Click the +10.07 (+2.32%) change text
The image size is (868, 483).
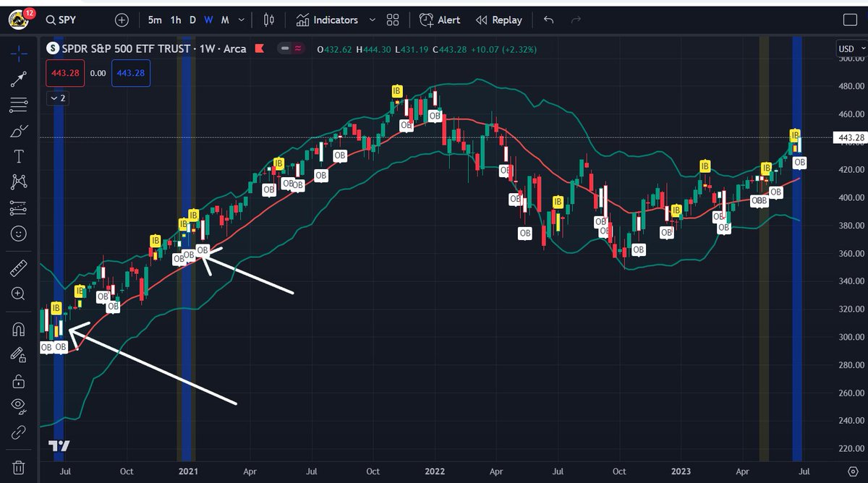click(x=503, y=49)
